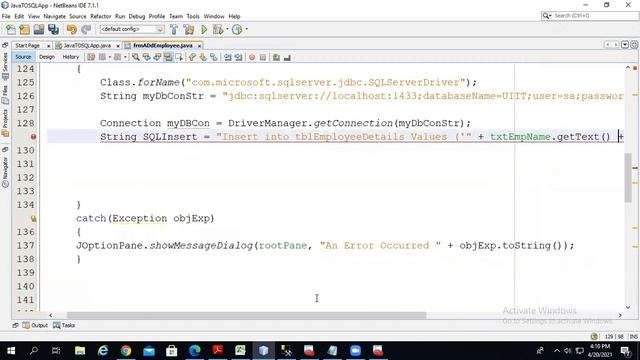The image size is (640, 360).
Task: Close the JavaTOSQLApp.java tab
Action: 118,46
